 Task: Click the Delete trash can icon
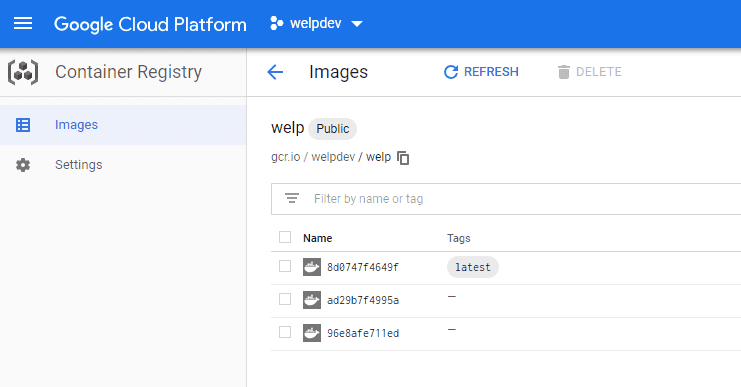[563, 72]
